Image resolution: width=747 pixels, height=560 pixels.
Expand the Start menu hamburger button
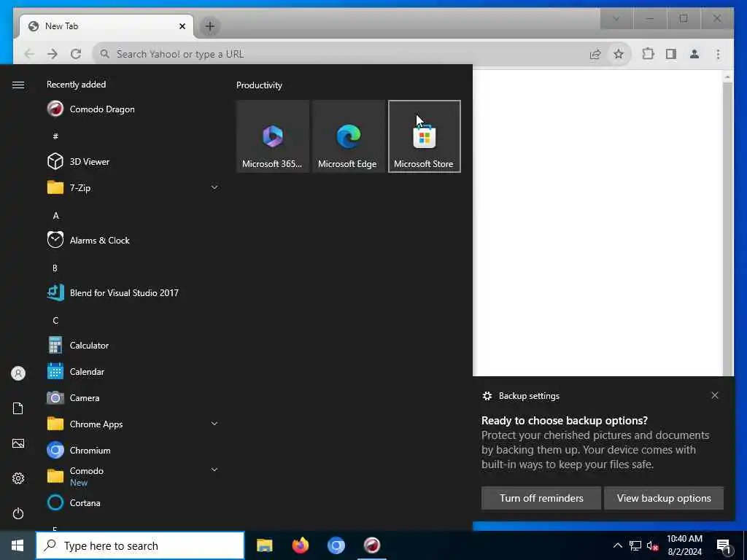(x=18, y=85)
